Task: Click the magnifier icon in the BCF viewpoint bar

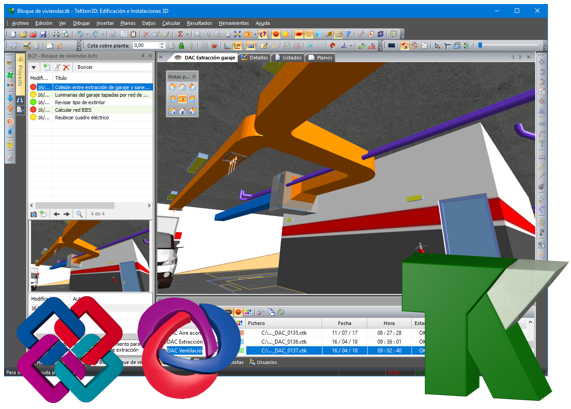Action: [x=79, y=214]
